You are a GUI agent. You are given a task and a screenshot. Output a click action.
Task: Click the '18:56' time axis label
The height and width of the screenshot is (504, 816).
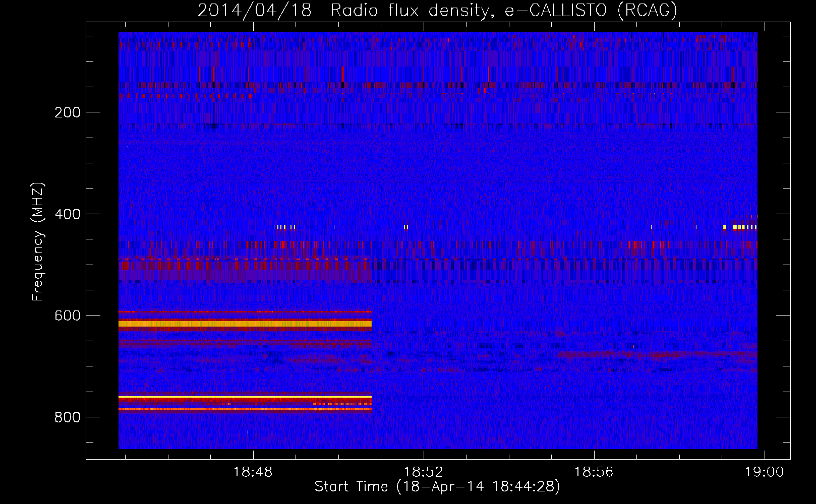[594, 472]
